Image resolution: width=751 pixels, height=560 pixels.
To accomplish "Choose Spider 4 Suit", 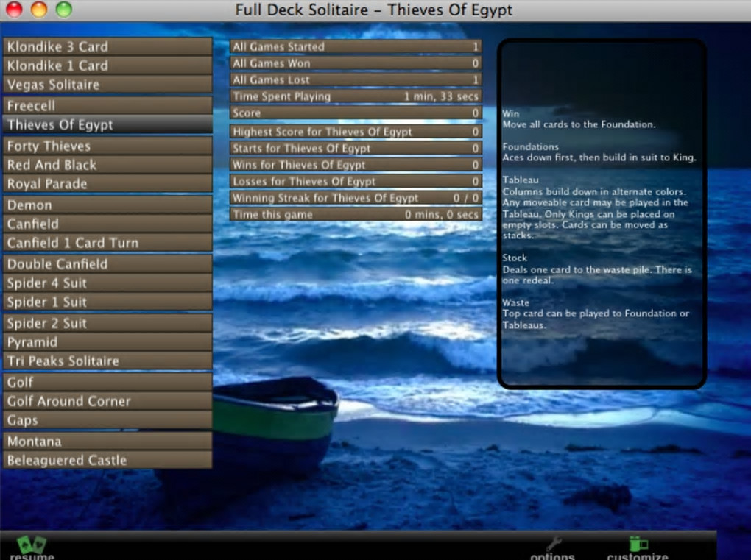I will click(107, 283).
